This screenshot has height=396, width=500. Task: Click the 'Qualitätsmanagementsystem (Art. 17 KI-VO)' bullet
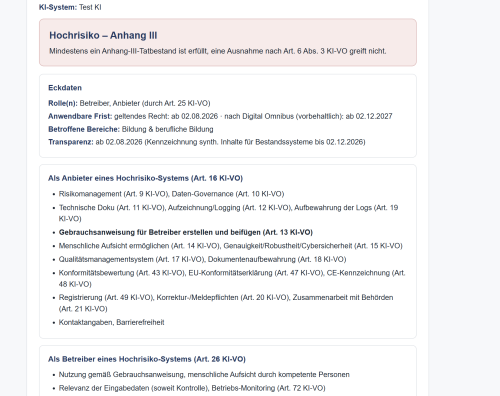(x=202, y=259)
